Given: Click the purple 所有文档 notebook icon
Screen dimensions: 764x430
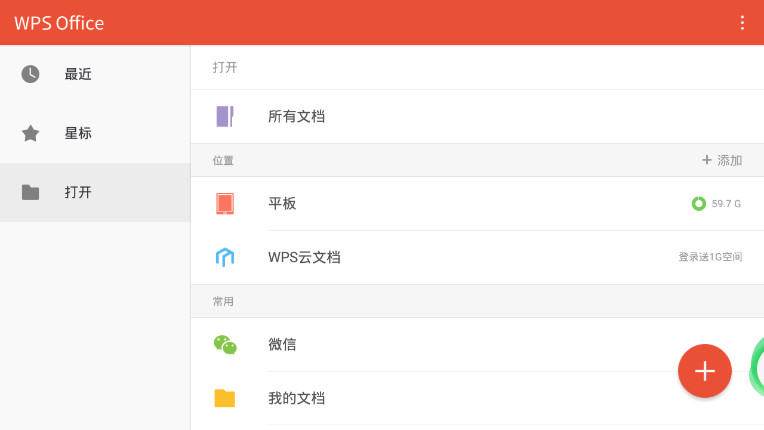Looking at the screenshot, I should [225, 116].
